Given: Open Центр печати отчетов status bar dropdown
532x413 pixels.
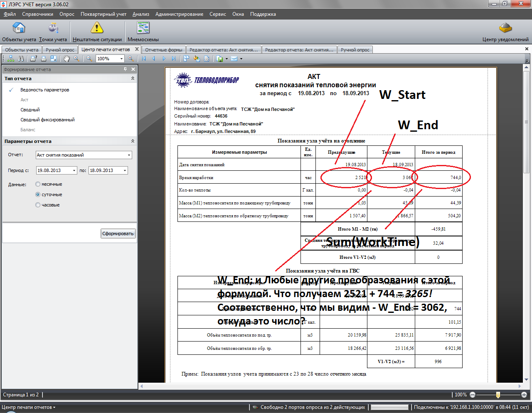Looking at the screenshot, I should tap(29, 407).
